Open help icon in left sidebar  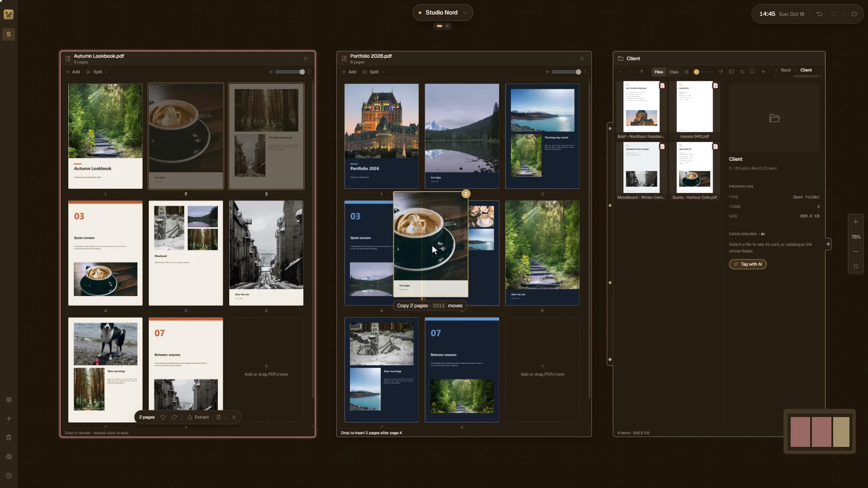click(9, 476)
